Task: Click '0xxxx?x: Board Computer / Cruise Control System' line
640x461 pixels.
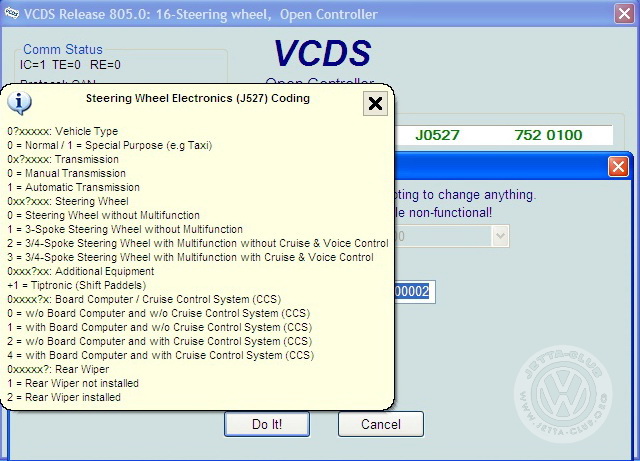Action: pos(144,299)
